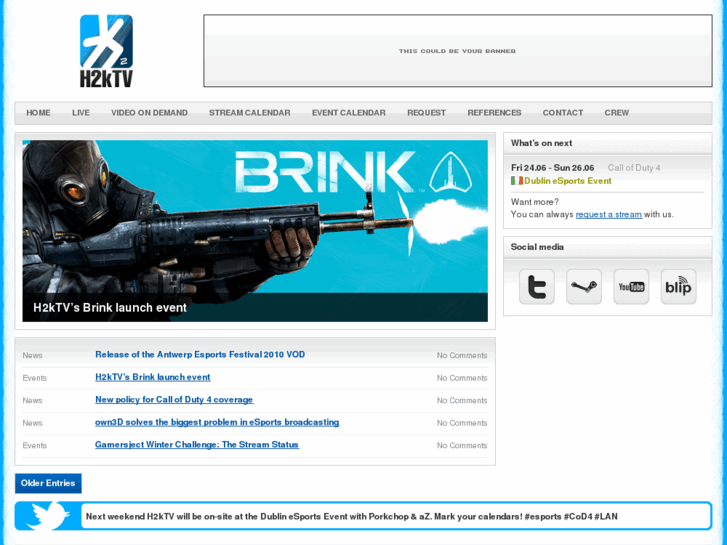Image resolution: width=727 pixels, height=545 pixels.
Task: Click 'No Comments' on the Brink launch row
Action: tap(462, 378)
